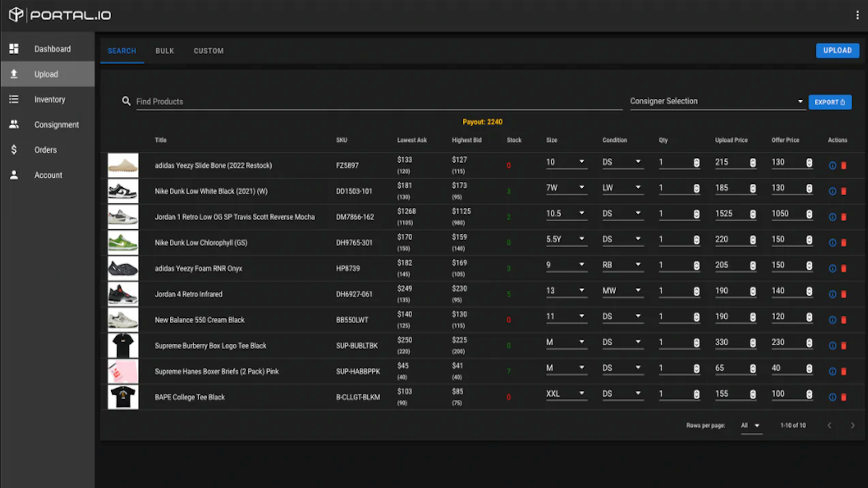Click the Portal.io logo
This screenshot has width=868, height=488.
[60, 15]
